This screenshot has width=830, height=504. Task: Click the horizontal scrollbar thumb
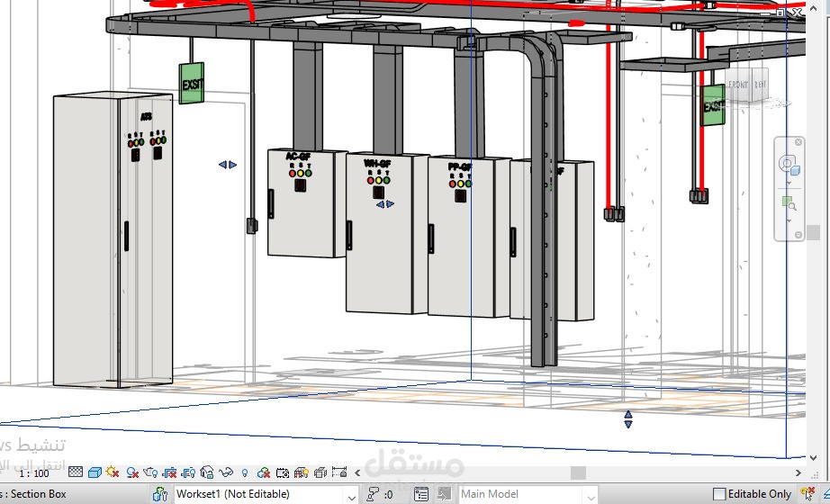coord(578,472)
